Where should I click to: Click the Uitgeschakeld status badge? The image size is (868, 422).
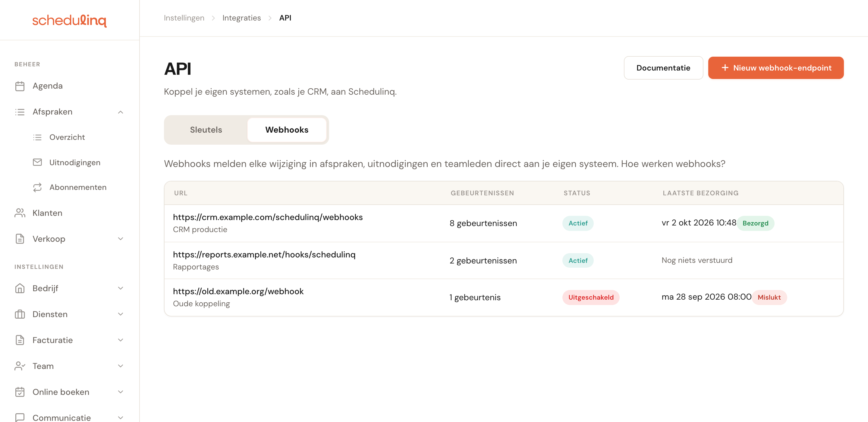591,297
